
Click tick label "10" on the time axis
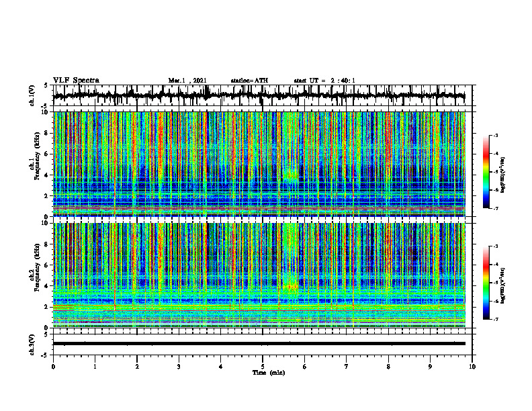tap(472, 367)
